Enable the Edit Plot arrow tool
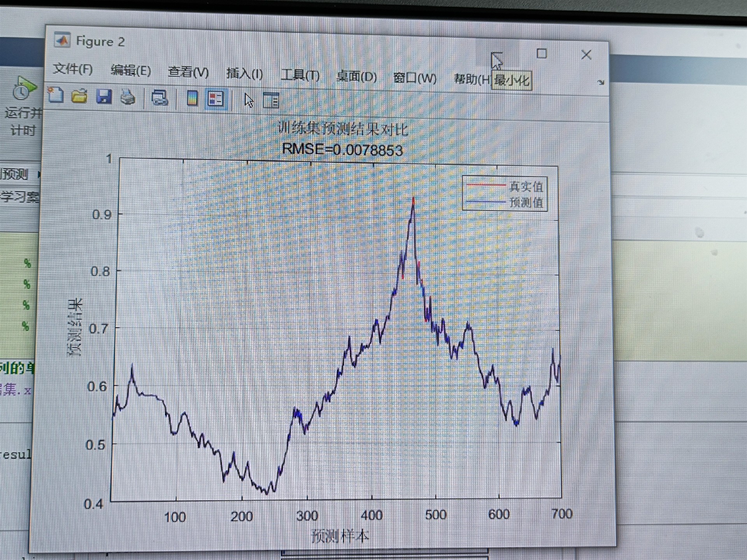The height and width of the screenshot is (560, 747). (x=249, y=100)
